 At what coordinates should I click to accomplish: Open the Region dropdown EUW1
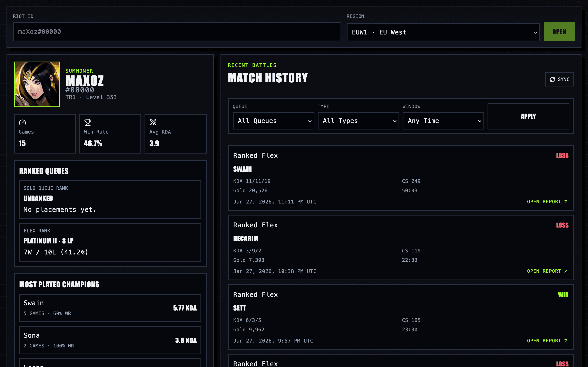(443, 32)
